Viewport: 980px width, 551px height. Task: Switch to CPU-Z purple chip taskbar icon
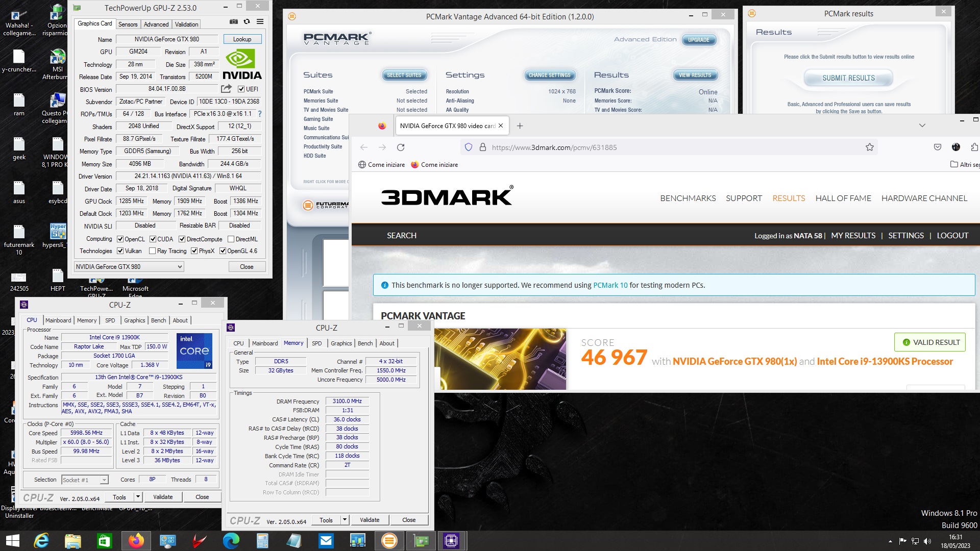pyautogui.click(x=452, y=541)
